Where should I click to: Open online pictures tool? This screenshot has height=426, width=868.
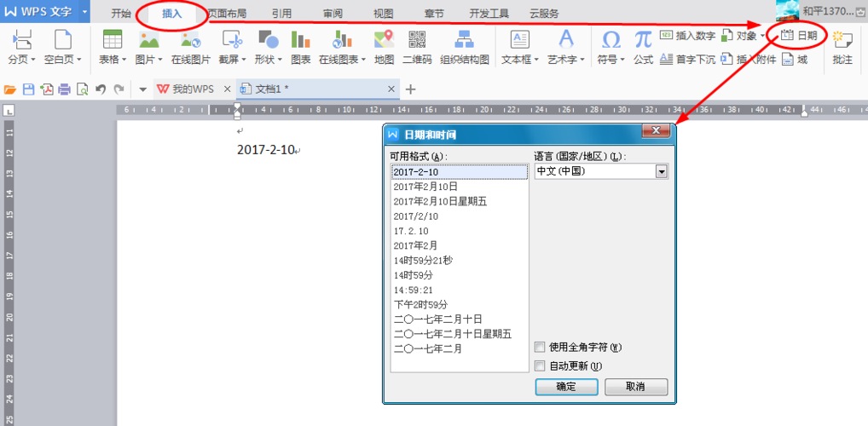tap(190, 39)
